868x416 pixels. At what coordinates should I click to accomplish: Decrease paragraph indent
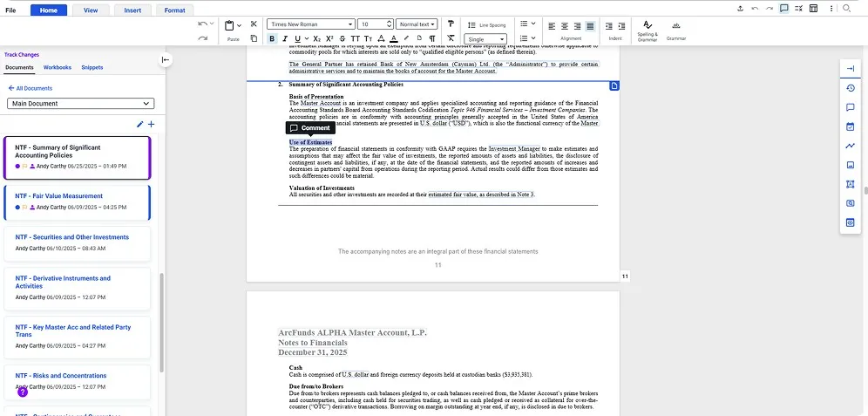pyautogui.click(x=609, y=26)
